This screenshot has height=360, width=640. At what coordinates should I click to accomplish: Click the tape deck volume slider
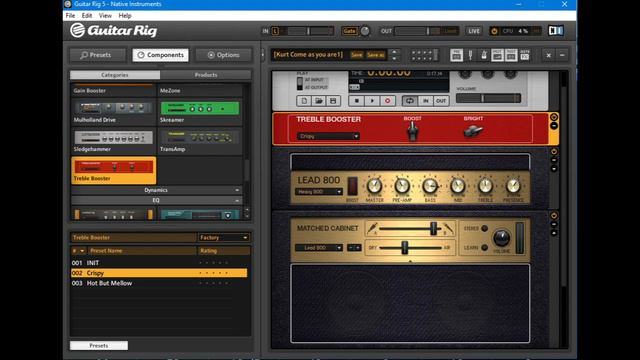[488, 98]
